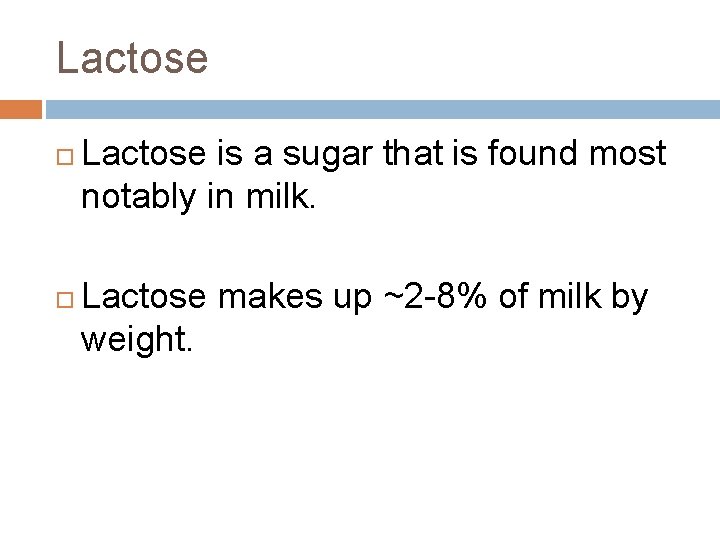Select the ~2-8% figure
Viewport: 720px width, 540px height.
click(x=434, y=296)
